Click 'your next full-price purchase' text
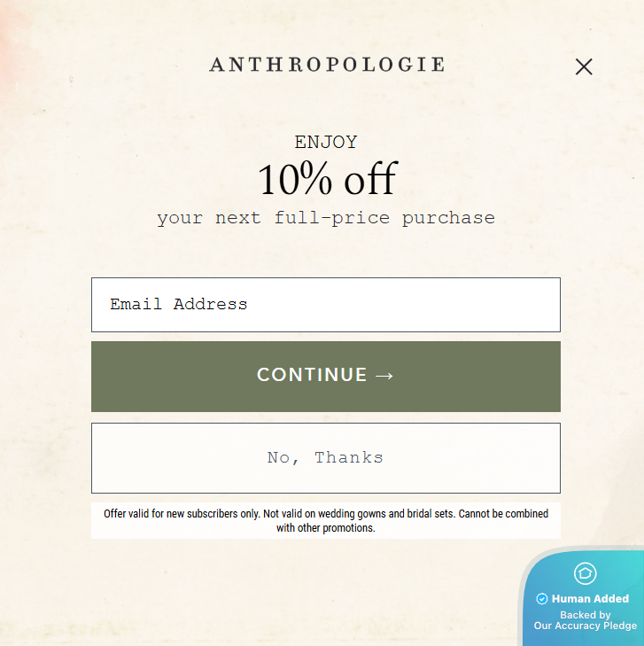The height and width of the screenshot is (646, 644). click(x=326, y=218)
